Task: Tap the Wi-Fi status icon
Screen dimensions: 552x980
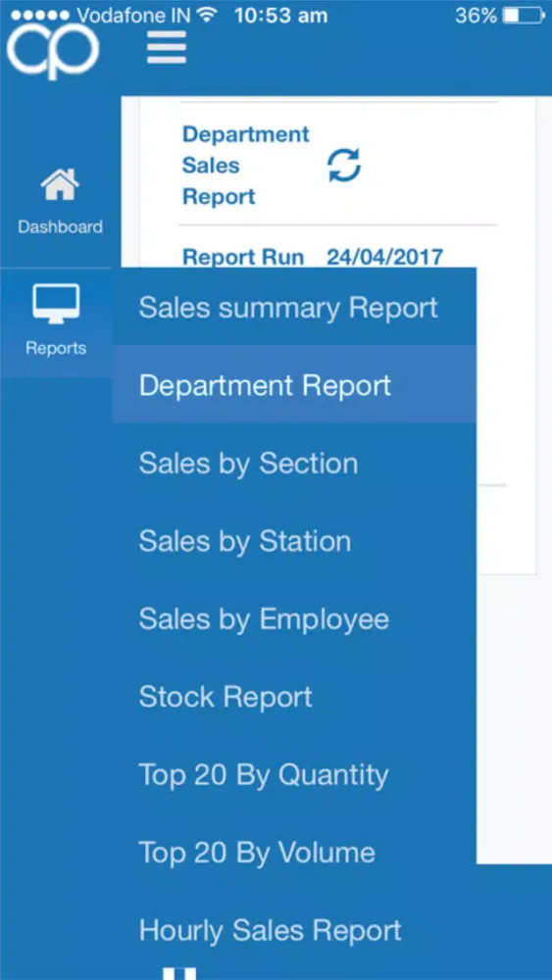Action: [206, 15]
